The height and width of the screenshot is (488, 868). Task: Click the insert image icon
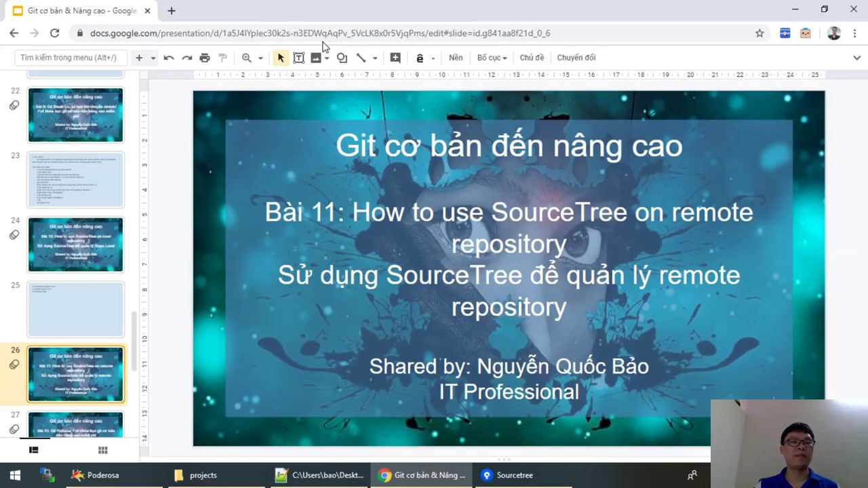tap(316, 58)
